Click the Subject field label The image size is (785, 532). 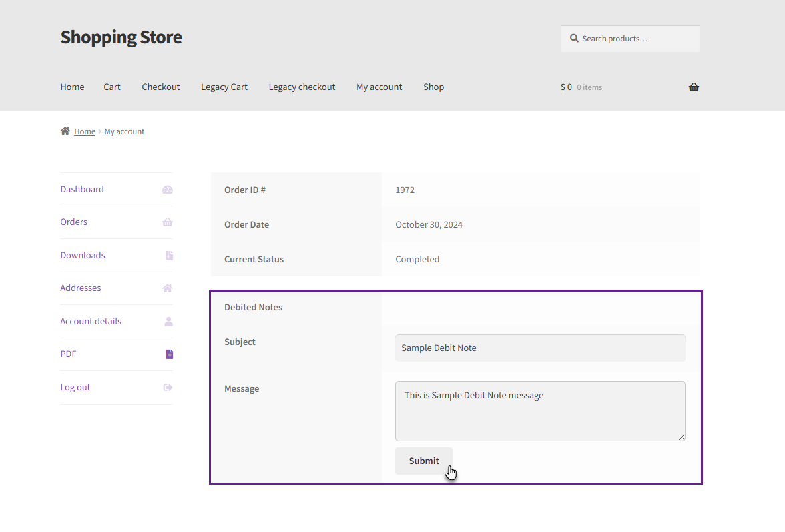click(240, 342)
